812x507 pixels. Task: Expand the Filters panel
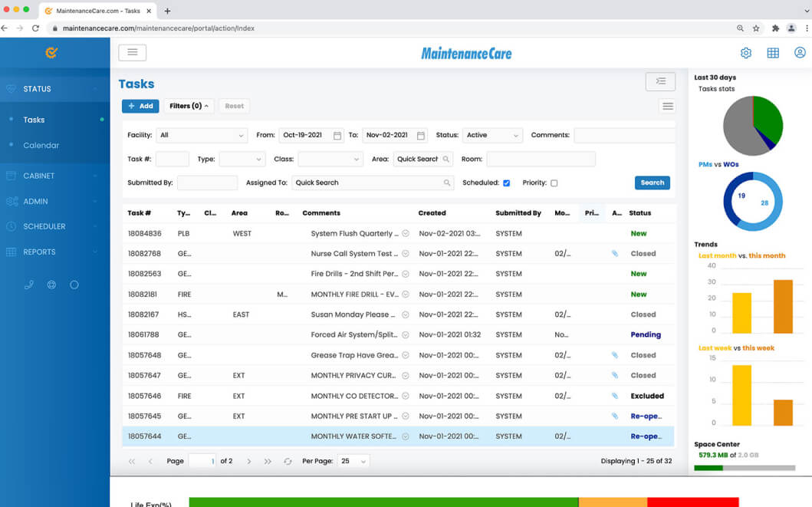coord(189,106)
